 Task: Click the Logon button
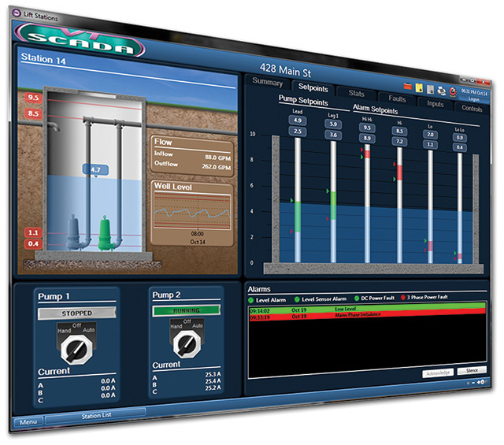[474, 100]
